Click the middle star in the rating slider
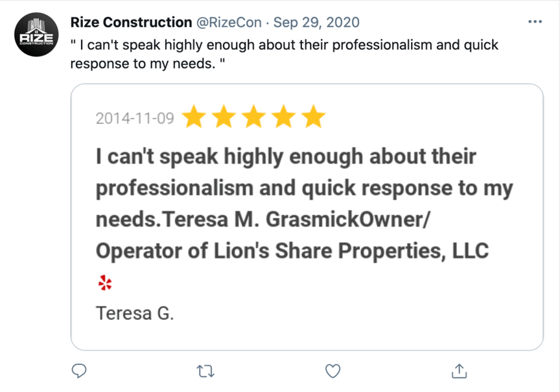The width and height of the screenshot is (560, 392). 254,117
